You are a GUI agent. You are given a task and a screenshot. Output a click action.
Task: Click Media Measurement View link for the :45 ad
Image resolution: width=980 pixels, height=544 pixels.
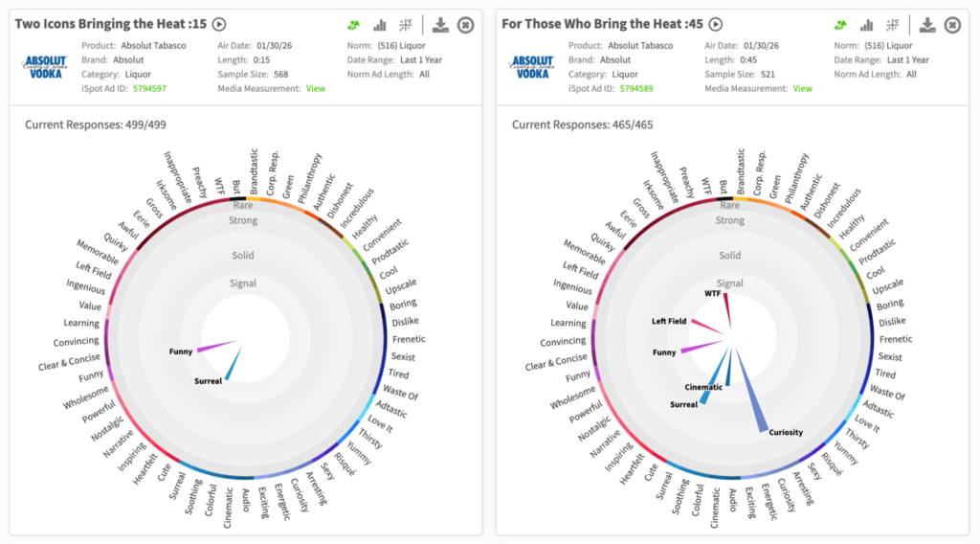tap(802, 89)
